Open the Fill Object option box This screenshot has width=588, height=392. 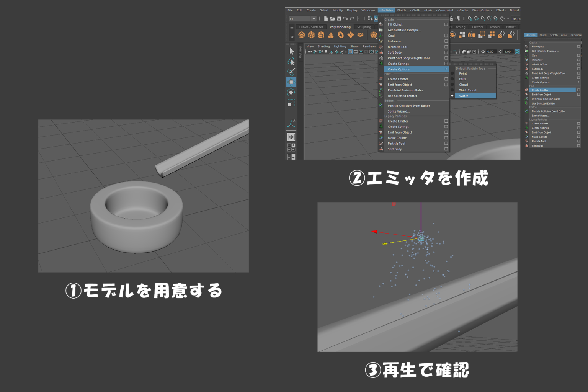click(446, 24)
